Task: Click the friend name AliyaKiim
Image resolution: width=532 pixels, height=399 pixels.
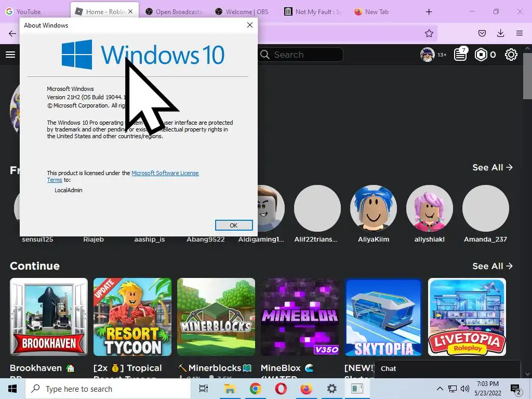Action: 374,240
